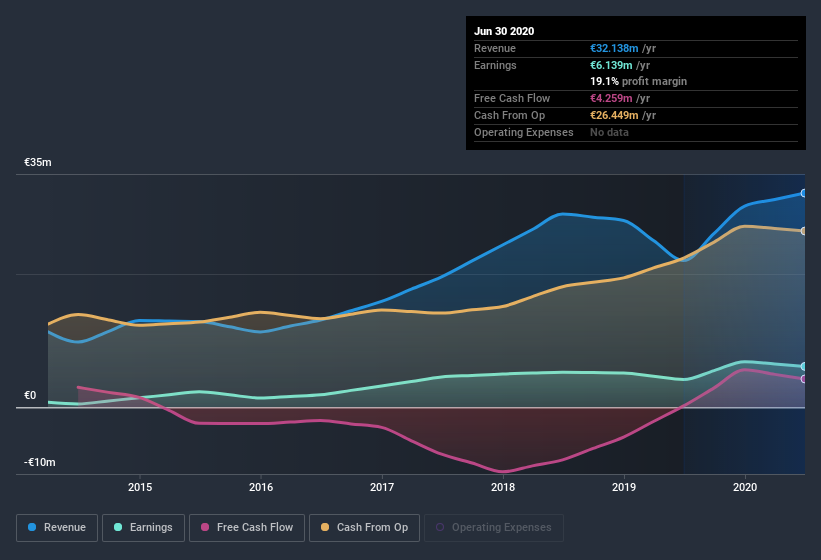Click the Jun 30 2020 tooltip date
This screenshot has height=560, width=821.
tap(504, 31)
